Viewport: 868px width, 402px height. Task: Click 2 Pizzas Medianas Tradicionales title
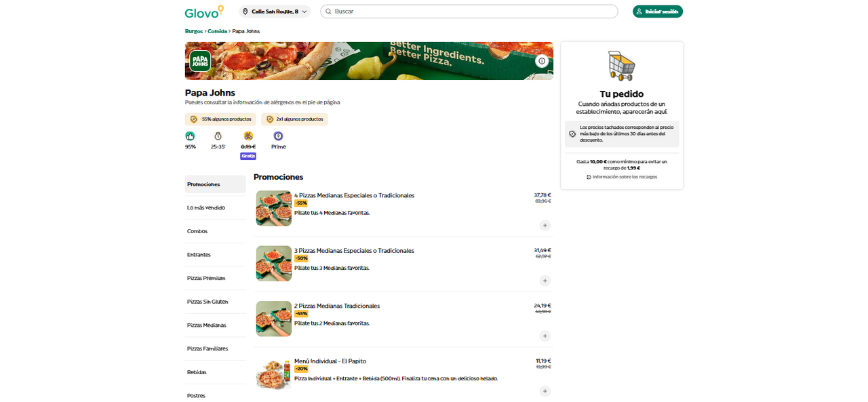[x=337, y=306]
